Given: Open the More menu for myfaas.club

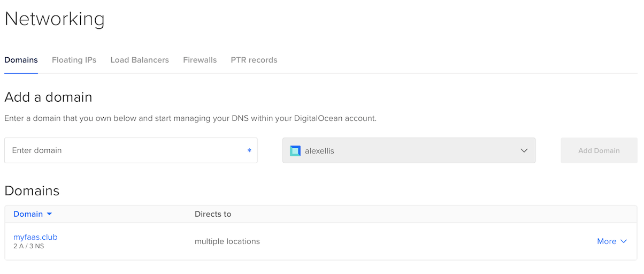Looking at the screenshot, I should [x=612, y=241].
